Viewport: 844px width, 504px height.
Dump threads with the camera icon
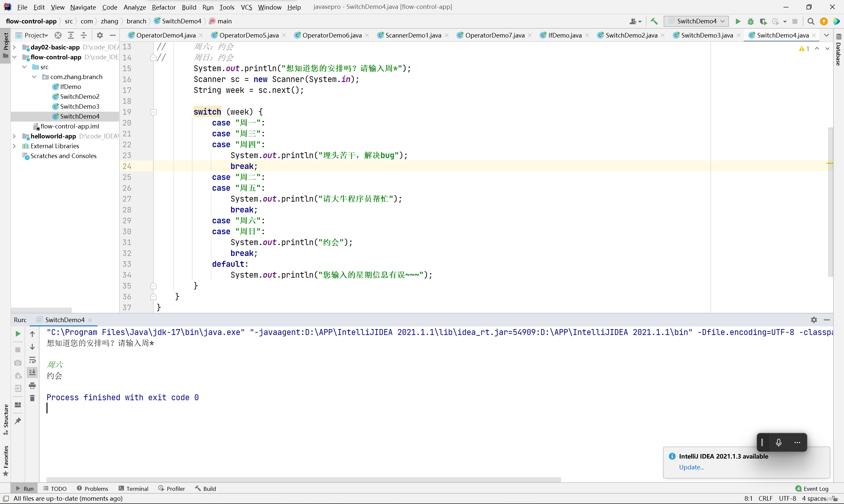[x=18, y=363]
